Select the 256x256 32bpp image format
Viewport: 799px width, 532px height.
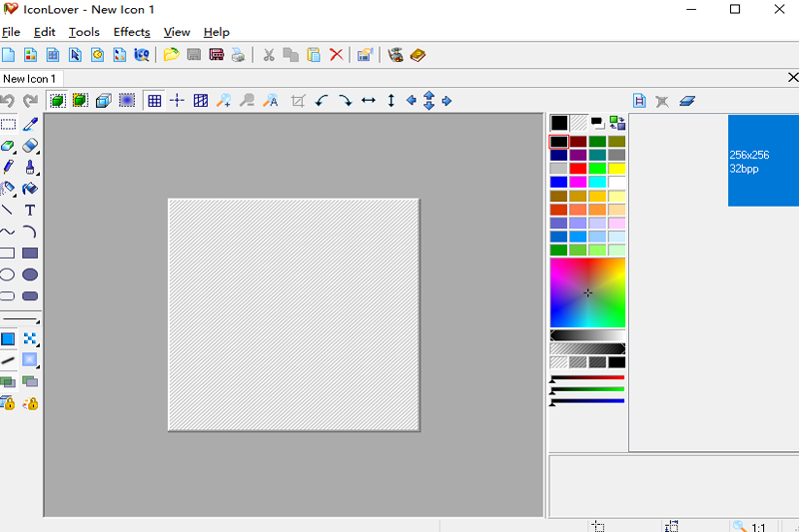pos(763,161)
